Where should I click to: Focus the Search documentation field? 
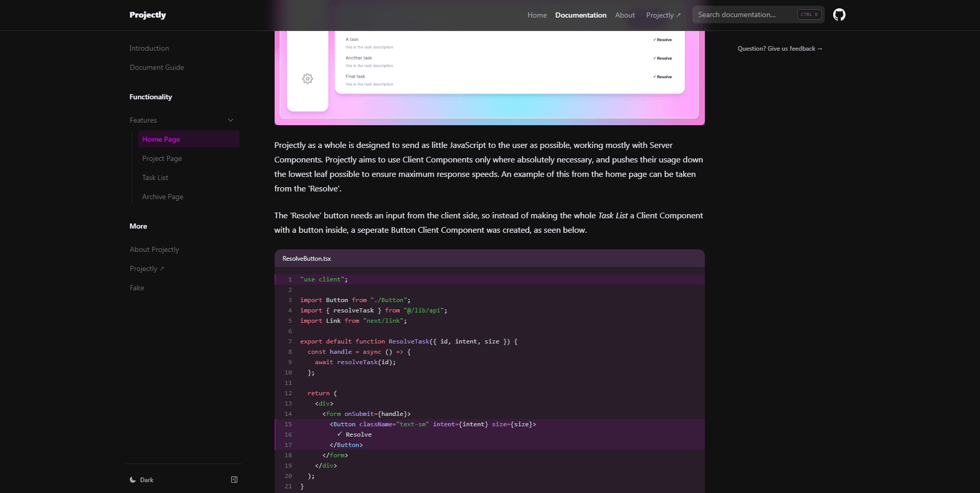759,14
